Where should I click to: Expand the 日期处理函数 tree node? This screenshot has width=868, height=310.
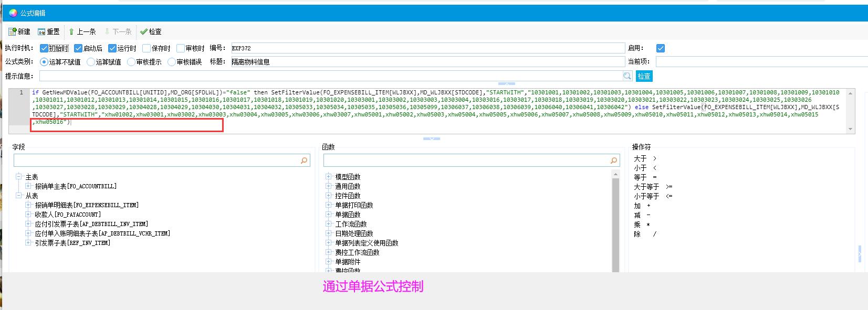329,233
